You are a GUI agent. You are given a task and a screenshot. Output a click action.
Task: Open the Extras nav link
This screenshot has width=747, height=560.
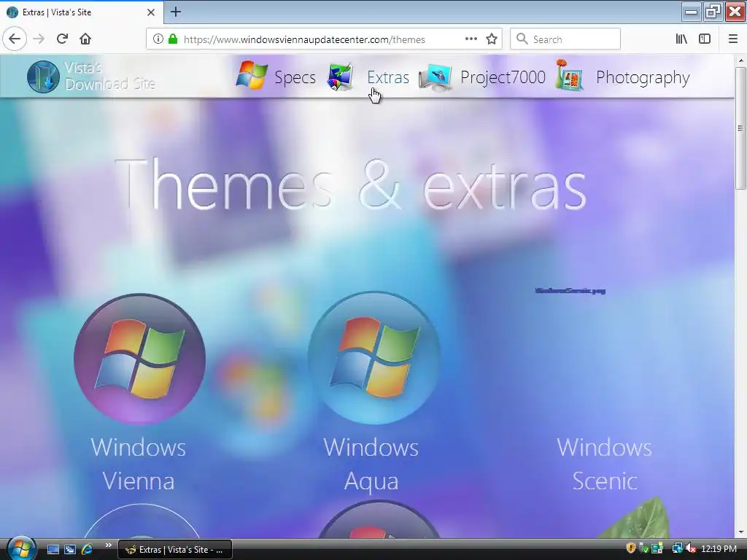point(388,77)
